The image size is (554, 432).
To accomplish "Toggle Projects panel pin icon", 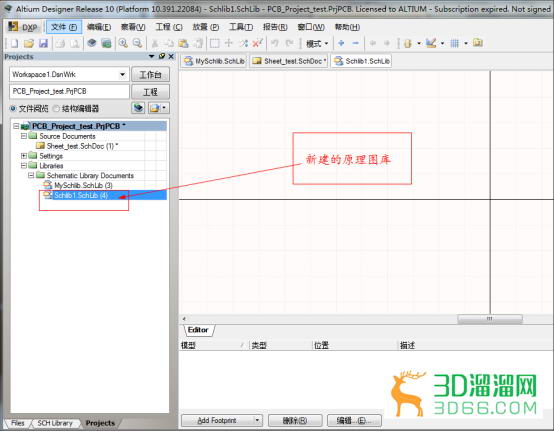I will pyautogui.click(x=162, y=56).
